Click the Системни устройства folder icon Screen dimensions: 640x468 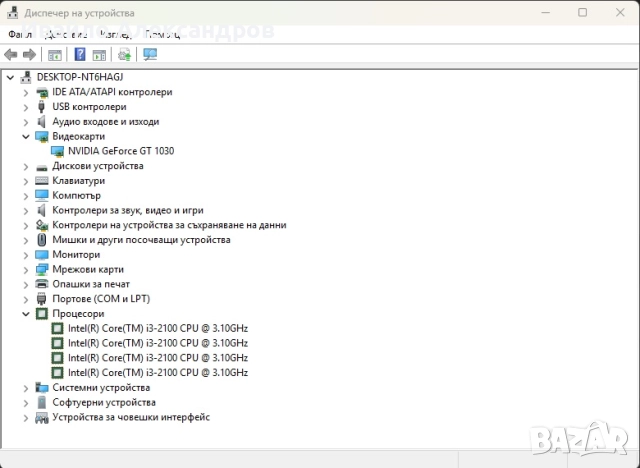tap(42, 387)
